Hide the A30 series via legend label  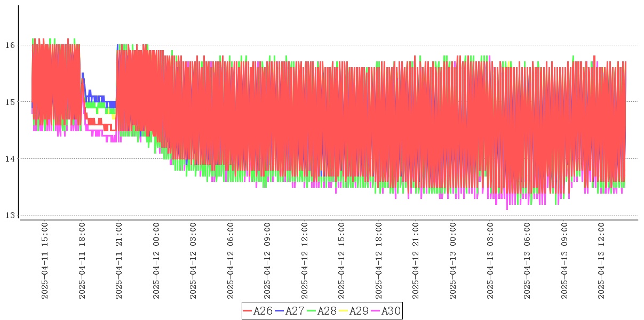tap(391, 311)
